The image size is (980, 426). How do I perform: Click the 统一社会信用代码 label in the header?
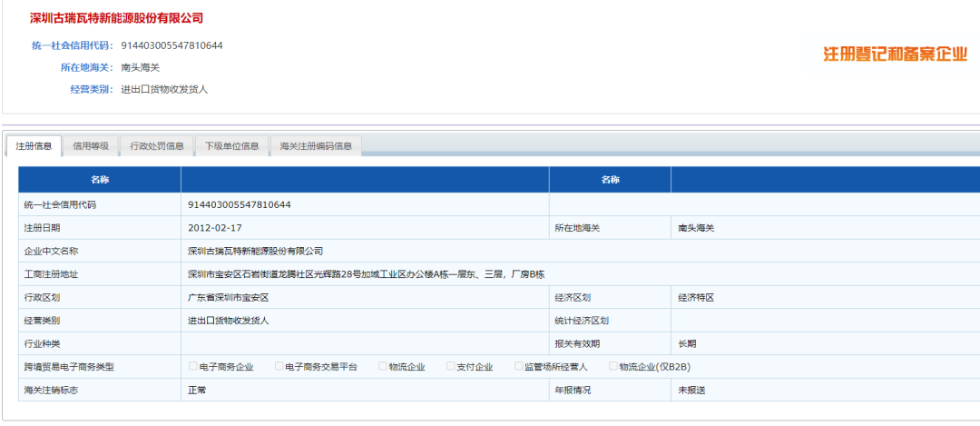pos(73,45)
